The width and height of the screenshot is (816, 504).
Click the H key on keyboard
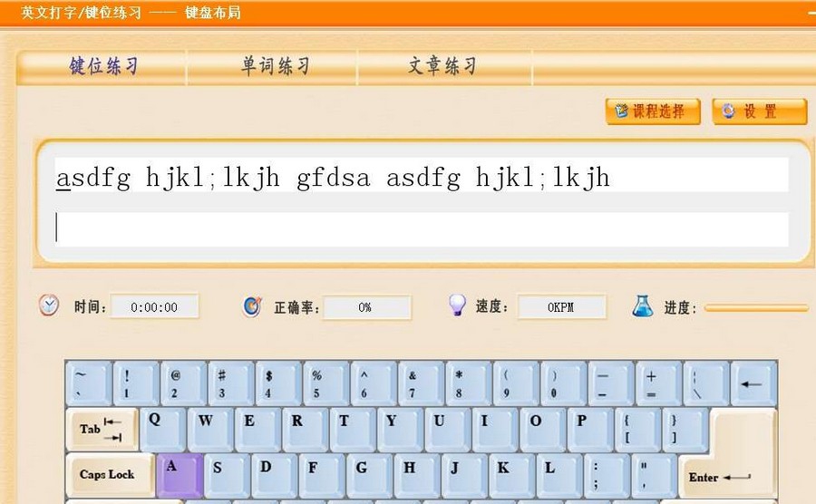click(x=417, y=475)
